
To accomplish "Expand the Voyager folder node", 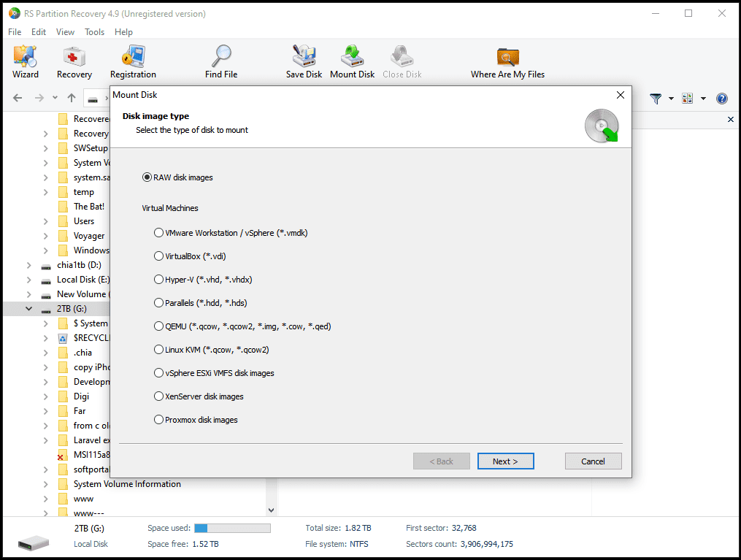I will tap(45, 237).
